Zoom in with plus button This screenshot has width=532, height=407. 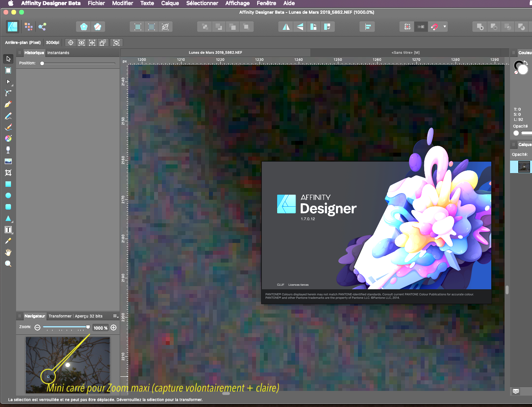tap(114, 327)
